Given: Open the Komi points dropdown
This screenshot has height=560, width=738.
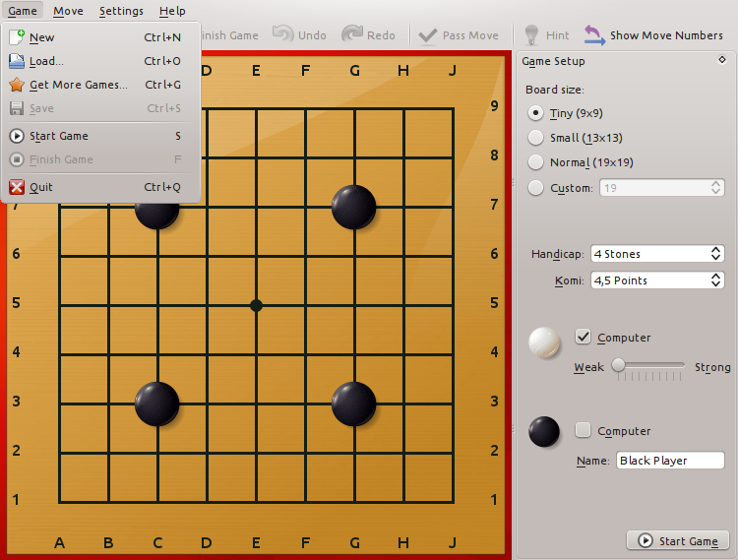Looking at the screenshot, I should pyautogui.click(x=657, y=280).
